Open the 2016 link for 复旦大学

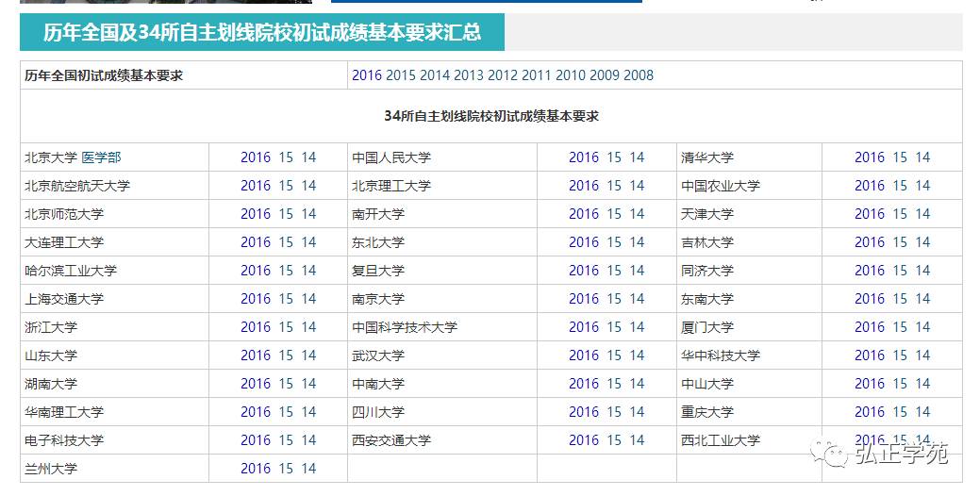(x=584, y=271)
